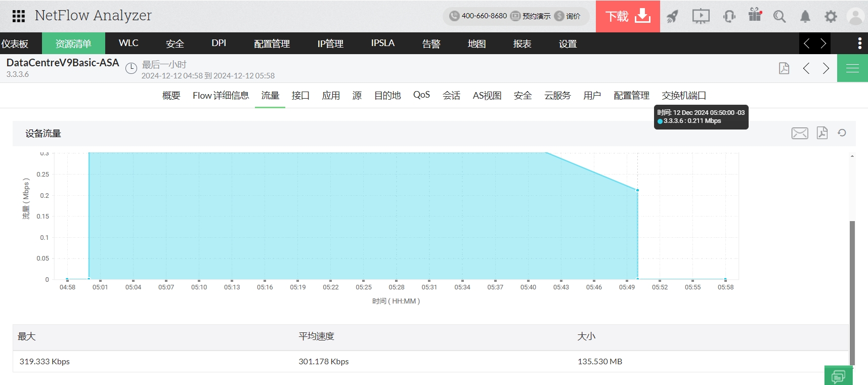Open the WLC menu
The height and width of the screenshot is (385, 868).
click(x=128, y=44)
